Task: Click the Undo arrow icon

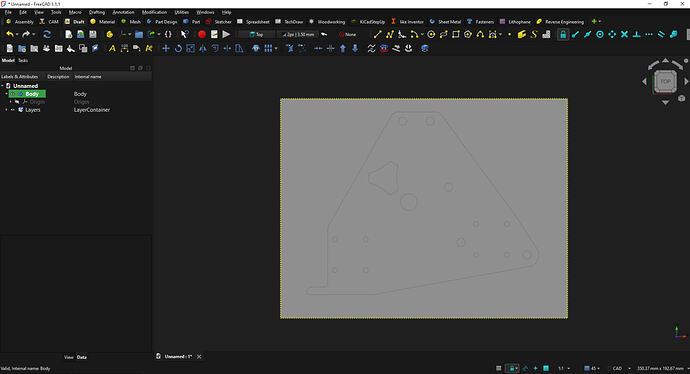Action: 9,34
